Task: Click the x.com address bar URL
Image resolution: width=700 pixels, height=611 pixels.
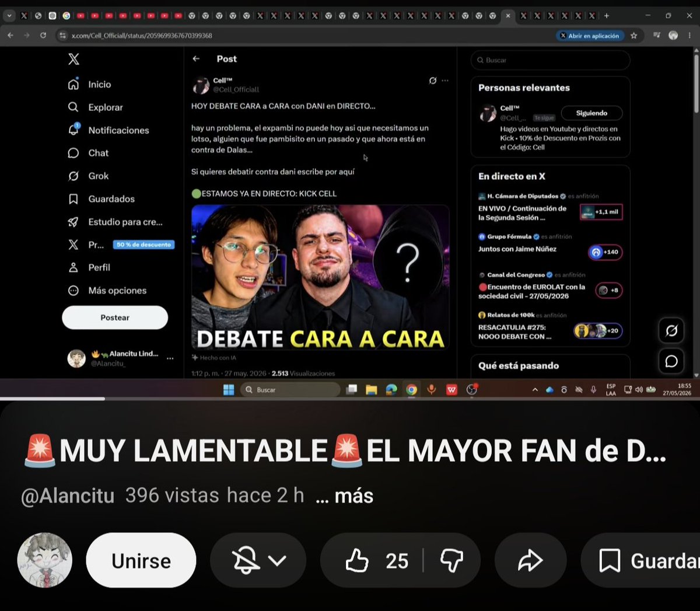Action: click(142, 36)
